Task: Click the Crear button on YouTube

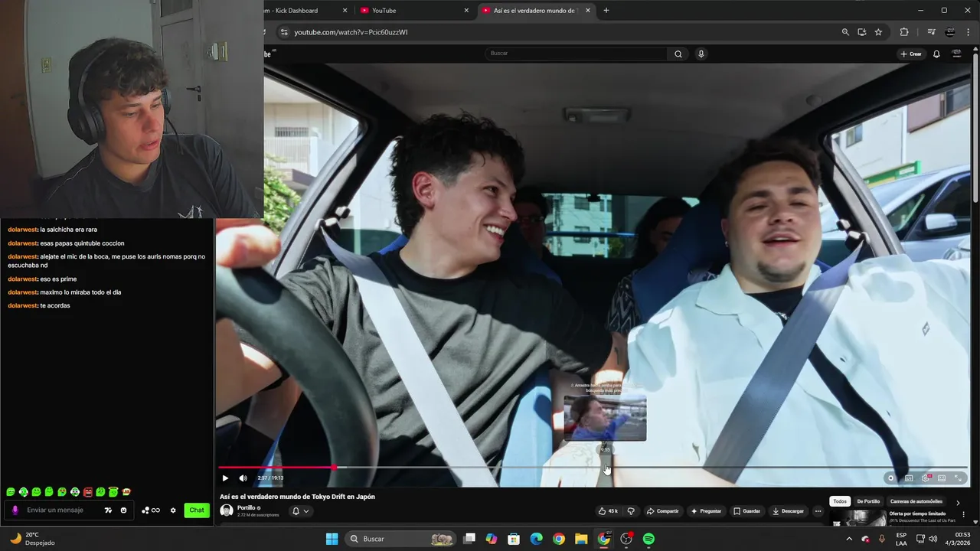Action: 911,54
